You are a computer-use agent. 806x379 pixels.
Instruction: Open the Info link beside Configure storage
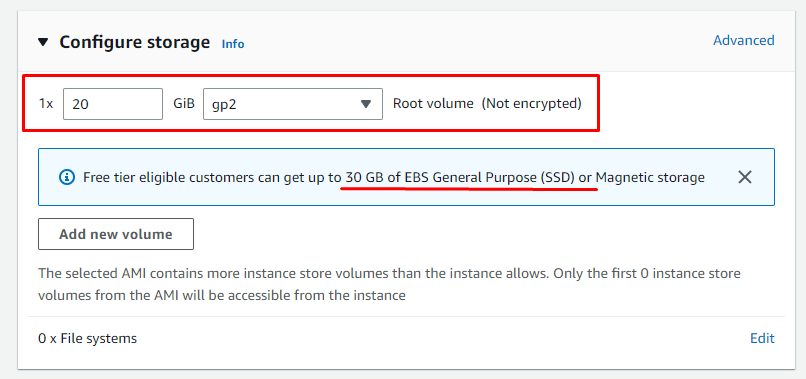tap(233, 44)
